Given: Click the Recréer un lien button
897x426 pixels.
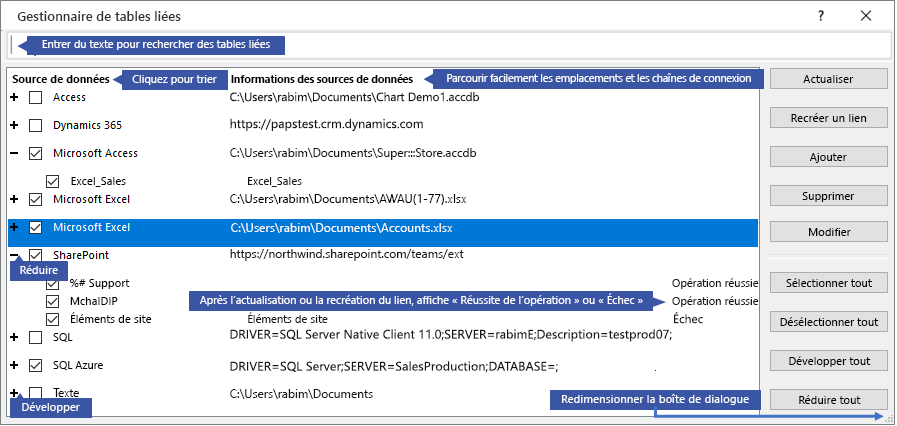Looking at the screenshot, I should (828, 118).
